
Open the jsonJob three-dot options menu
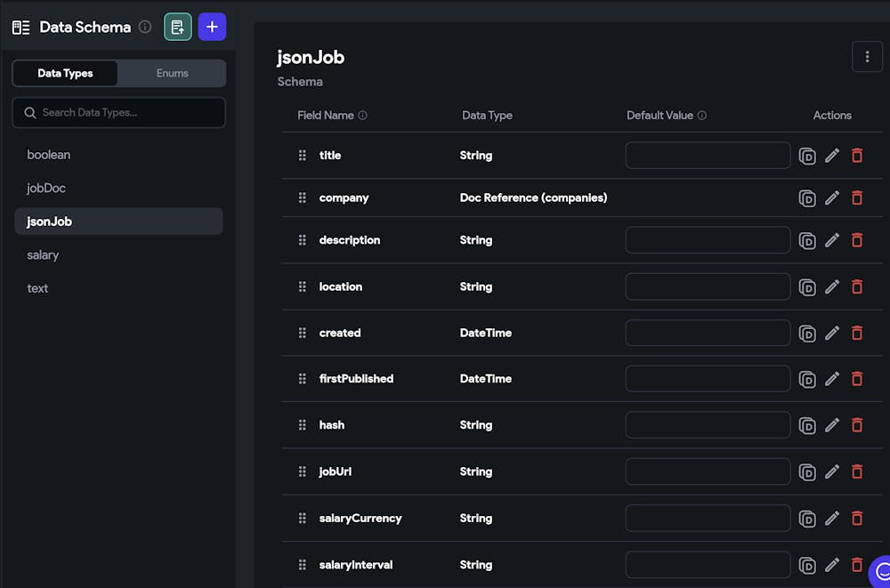pos(867,57)
